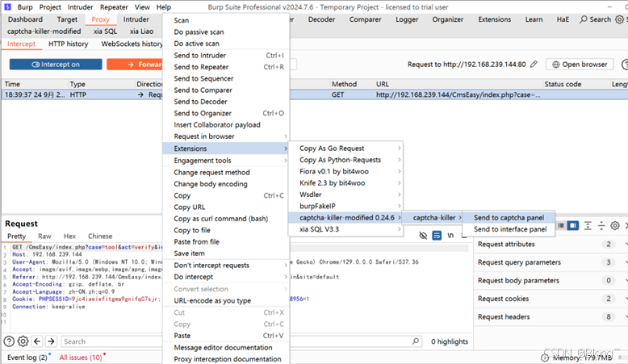Viewport: 628px width, 364px height.
Task: Expand Request query parameters section
Action: (x=551, y=262)
